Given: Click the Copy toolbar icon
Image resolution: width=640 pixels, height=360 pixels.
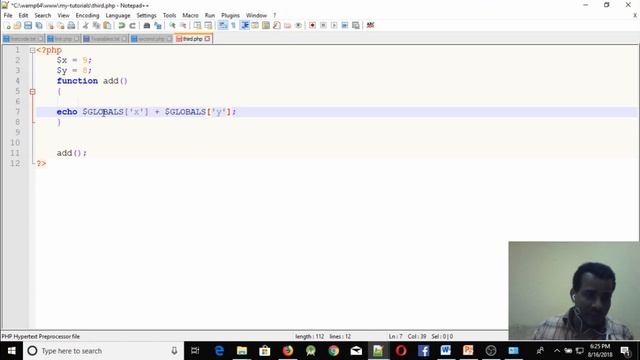Looking at the screenshot, I should point(96,26).
